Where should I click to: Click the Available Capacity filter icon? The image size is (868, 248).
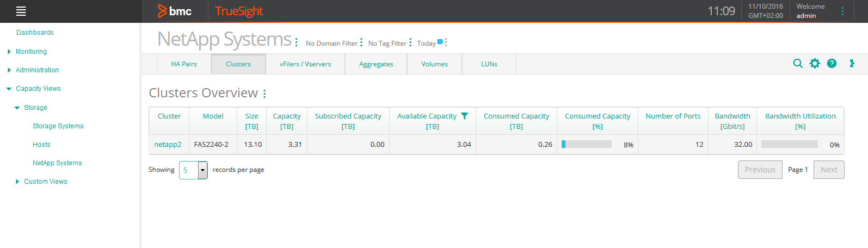[x=464, y=116]
